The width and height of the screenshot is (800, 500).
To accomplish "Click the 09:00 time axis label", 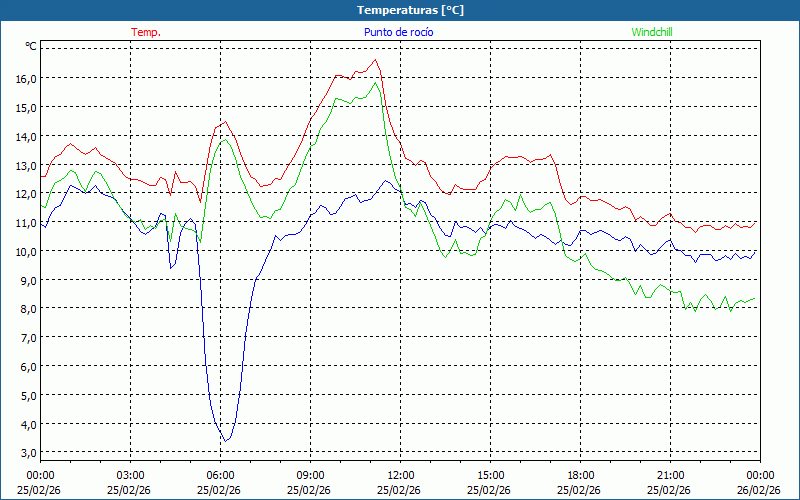I will point(311,475).
